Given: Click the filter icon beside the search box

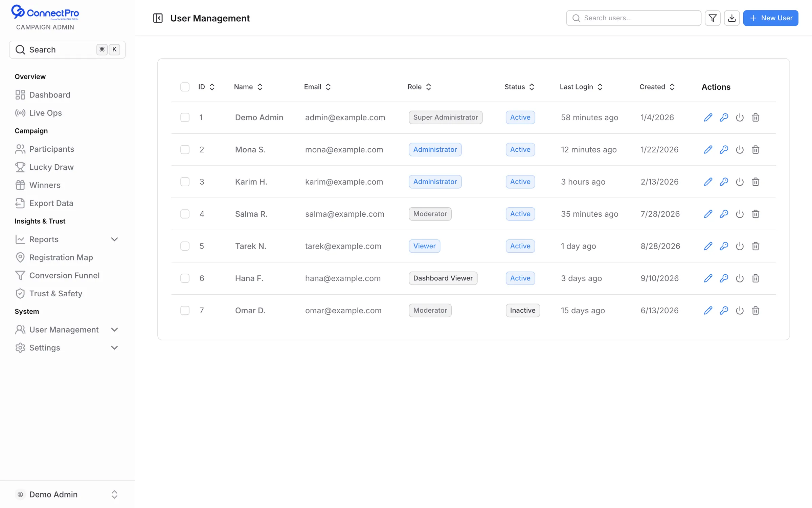Looking at the screenshot, I should [x=713, y=18].
